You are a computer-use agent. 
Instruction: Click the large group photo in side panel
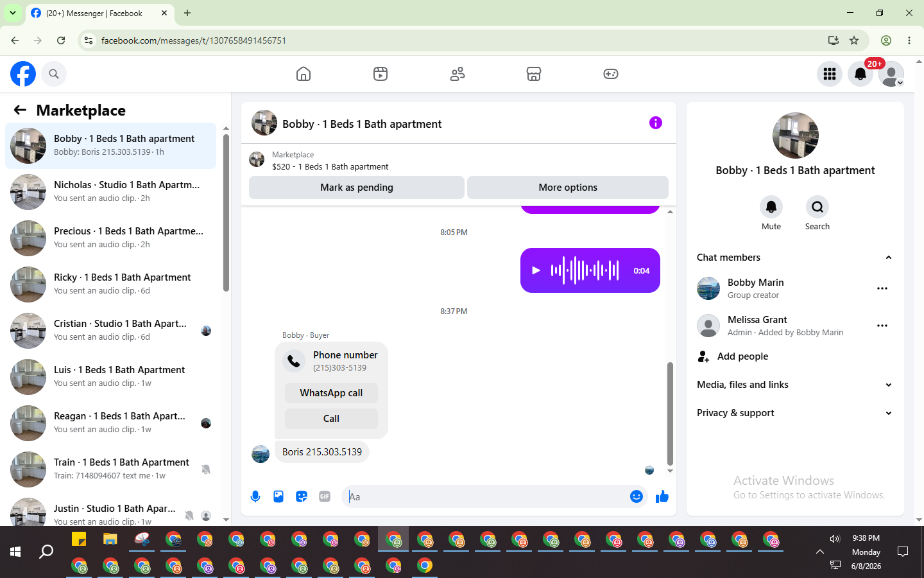pyautogui.click(x=796, y=136)
